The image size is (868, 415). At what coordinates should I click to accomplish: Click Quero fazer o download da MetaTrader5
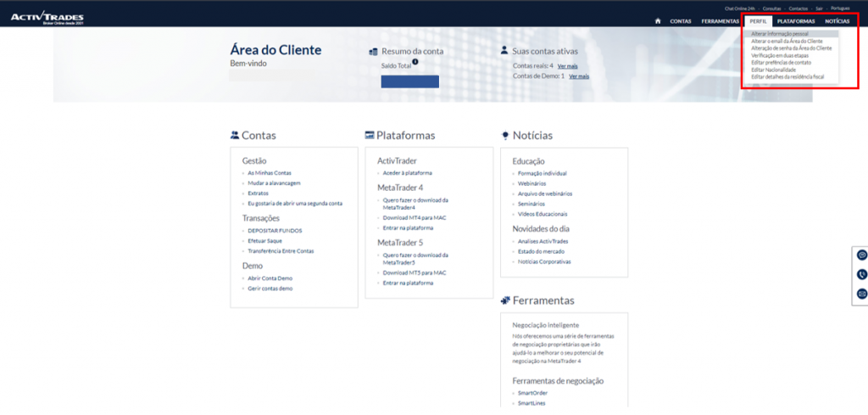(415, 258)
